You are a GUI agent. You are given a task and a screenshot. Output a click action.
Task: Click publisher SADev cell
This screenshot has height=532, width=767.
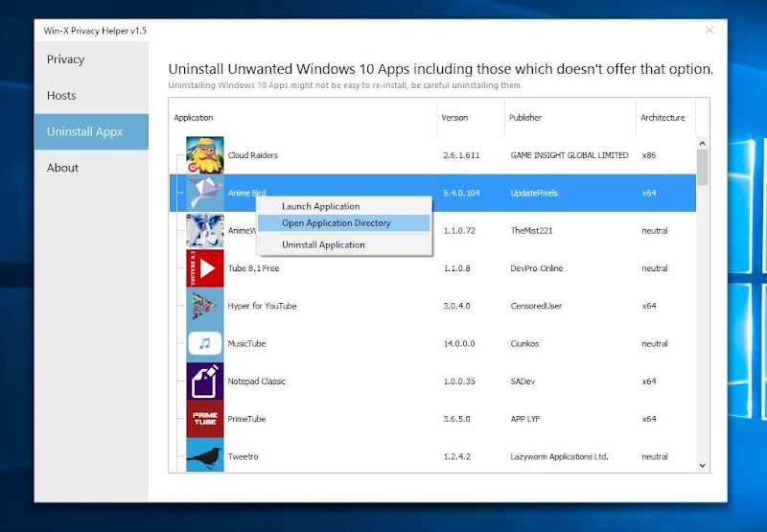click(x=523, y=381)
